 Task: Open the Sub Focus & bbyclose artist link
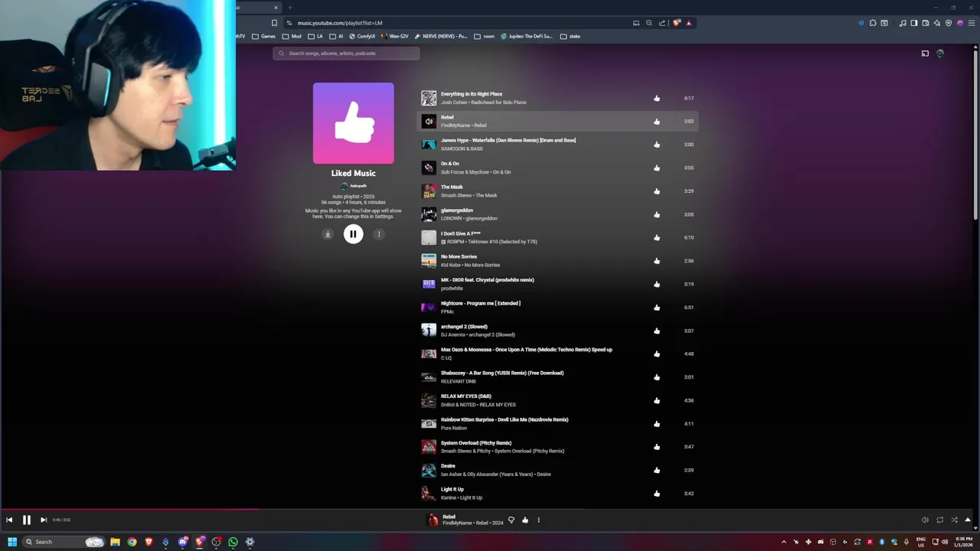[465, 172]
